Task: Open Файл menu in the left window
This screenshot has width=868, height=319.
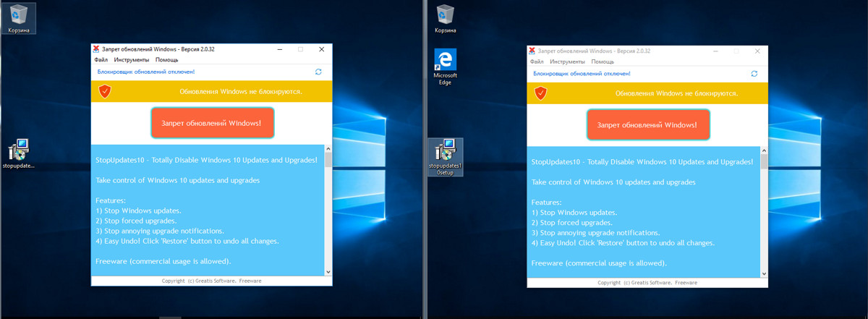Action: click(x=101, y=60)
